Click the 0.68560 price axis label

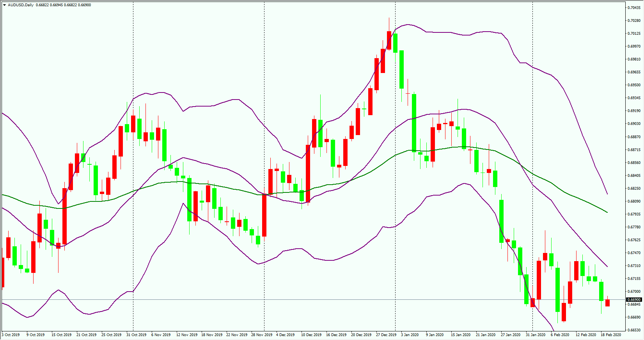[634, 162]
